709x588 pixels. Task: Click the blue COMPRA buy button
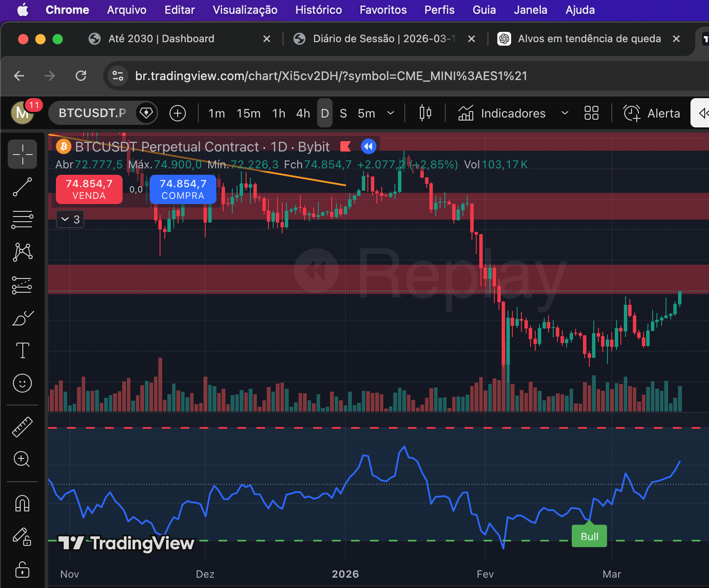coord(183,189)
